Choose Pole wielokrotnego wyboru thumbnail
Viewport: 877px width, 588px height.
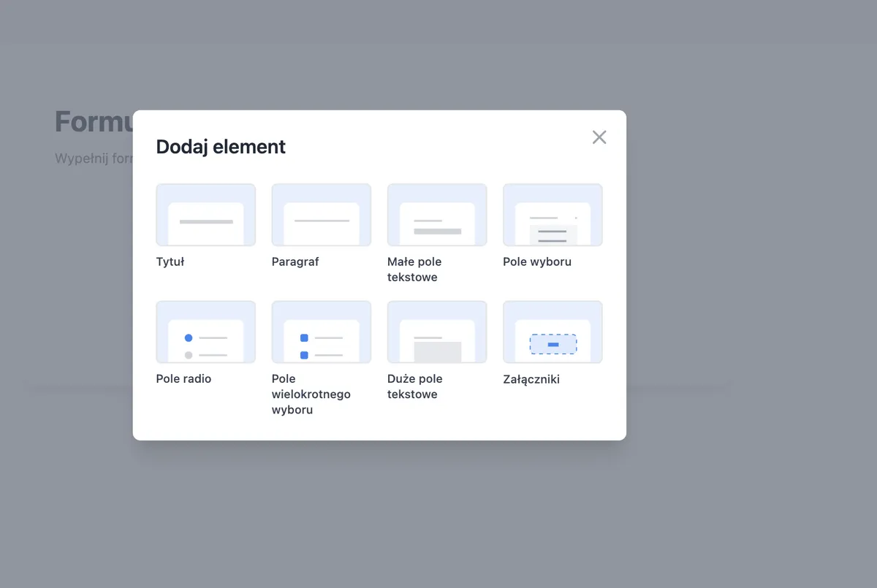tap(322, 332)
